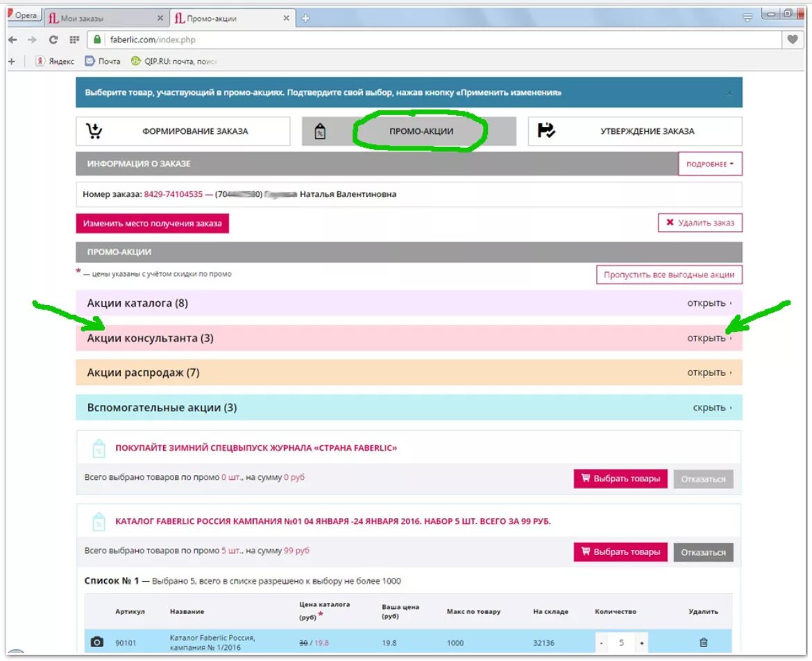Viewport: 812px width, 661px height.
Task: Collapse Вспомогательные акции (3) section
Action: [409, 407]
